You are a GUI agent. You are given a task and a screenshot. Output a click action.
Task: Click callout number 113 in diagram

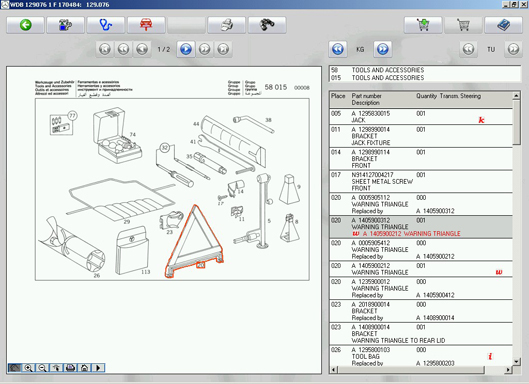145,272
